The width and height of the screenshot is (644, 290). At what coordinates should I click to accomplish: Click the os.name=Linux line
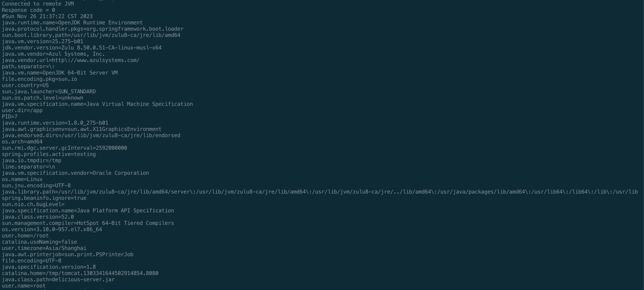pos(22,179)
